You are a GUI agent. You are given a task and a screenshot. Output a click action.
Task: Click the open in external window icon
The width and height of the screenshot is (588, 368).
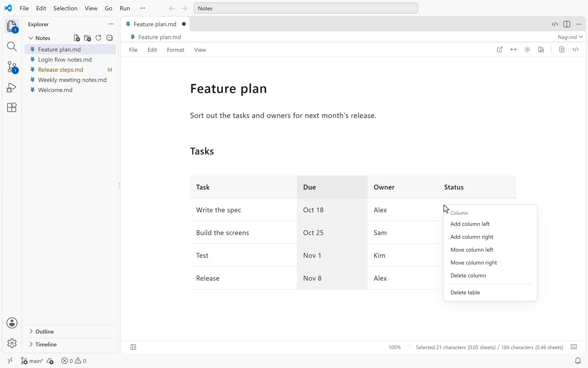click(x=500, y=50)
